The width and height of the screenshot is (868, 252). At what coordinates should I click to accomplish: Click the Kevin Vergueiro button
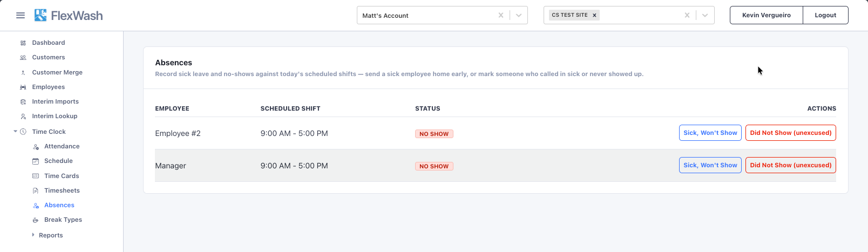point(767,15)
